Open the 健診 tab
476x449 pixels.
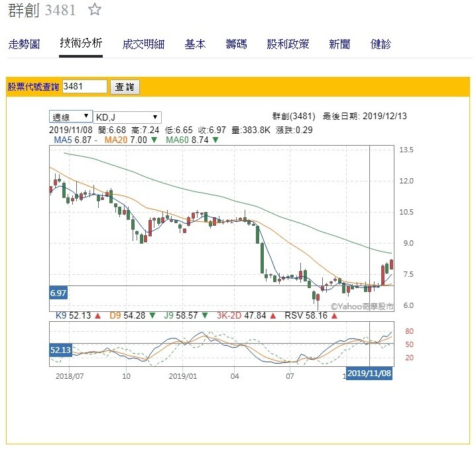coord(381,44)
